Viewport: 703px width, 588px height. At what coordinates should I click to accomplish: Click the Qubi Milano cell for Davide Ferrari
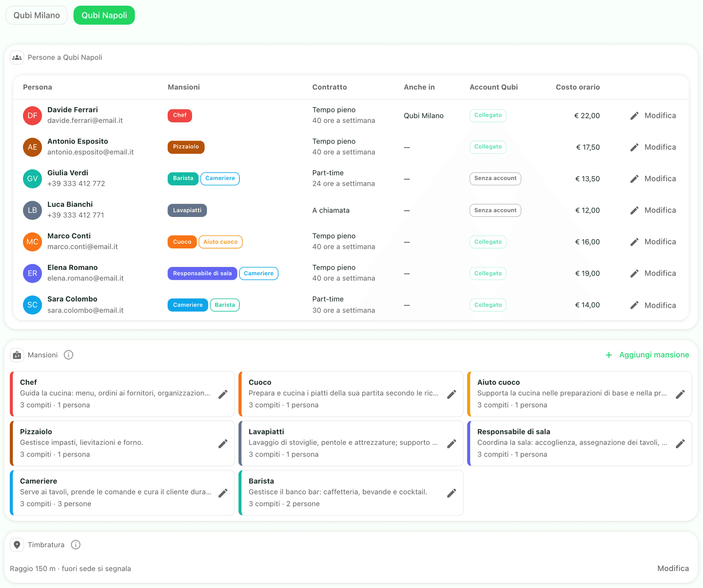tap(424, 116)
